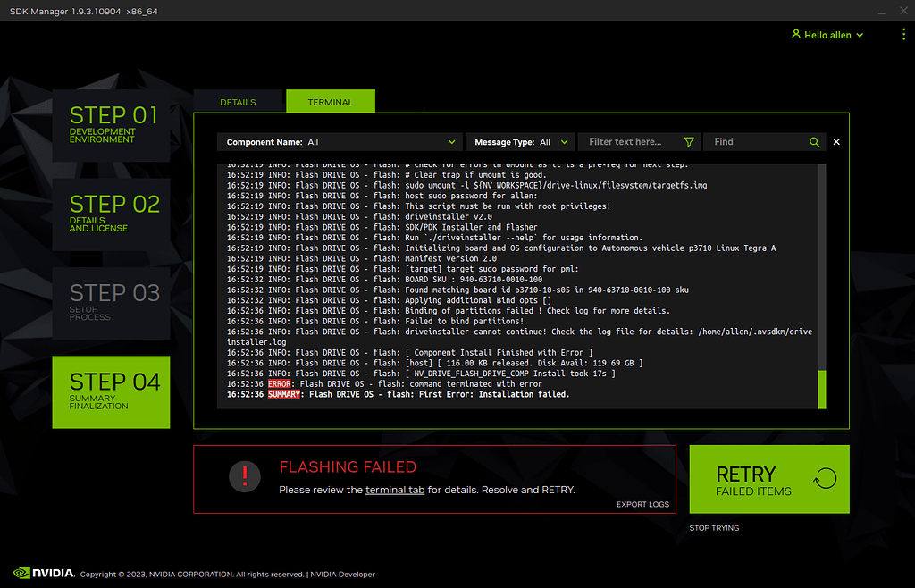Follow the terminal tab hyperlink
This screenshot has width=915, height=588.
click(394, 490)
